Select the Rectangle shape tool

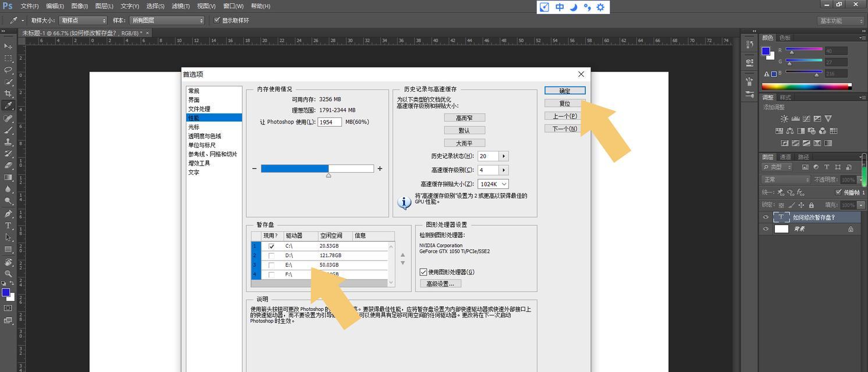point(8,249)
